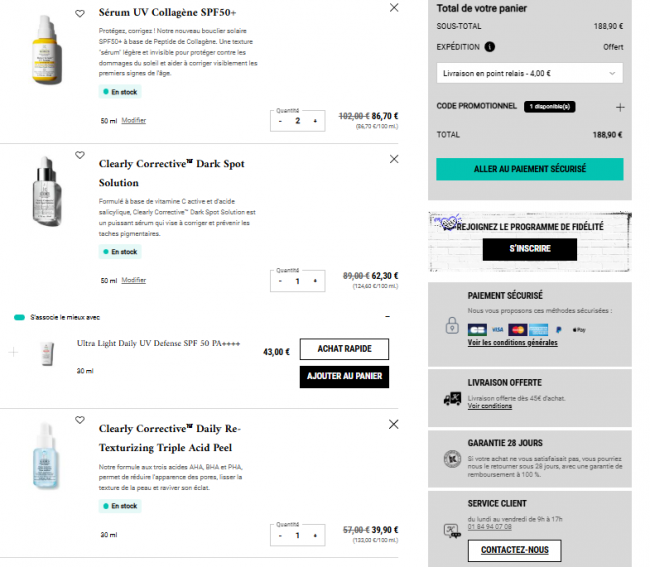Expand promo code section with plus icon
This screenshot has height=567, width=650.
[x=620, y=107]
